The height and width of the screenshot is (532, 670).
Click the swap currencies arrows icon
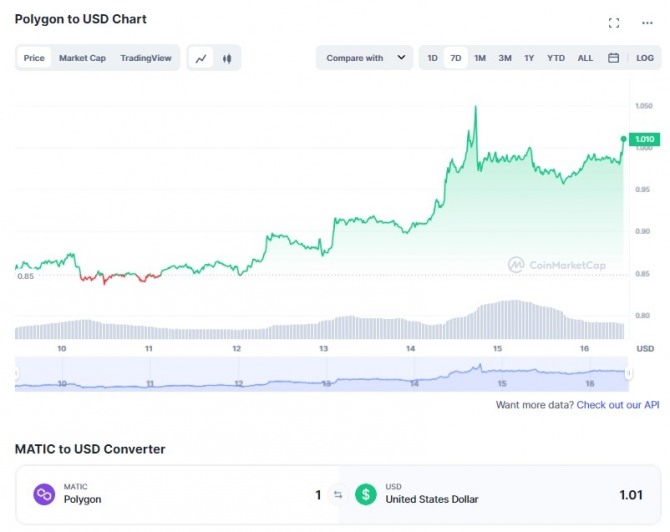click(x=338, y=495)
